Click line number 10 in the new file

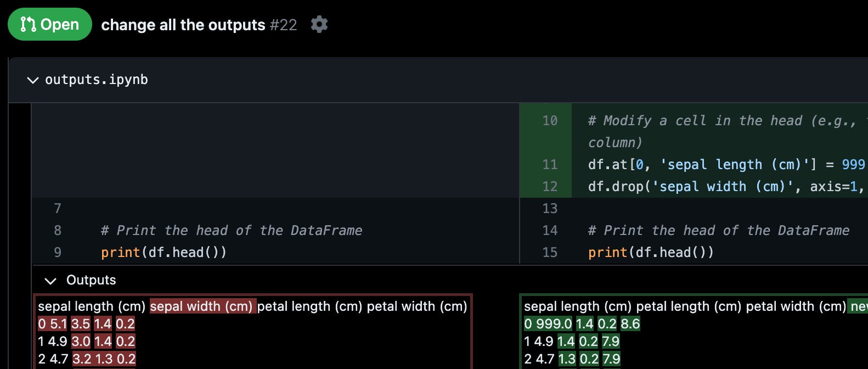tap(550, 121)
